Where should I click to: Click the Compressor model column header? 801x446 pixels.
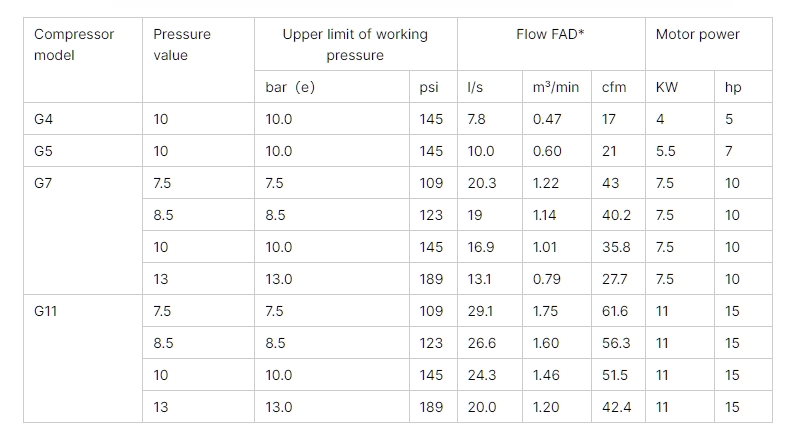pyautogui.click(x=74, y=45)
